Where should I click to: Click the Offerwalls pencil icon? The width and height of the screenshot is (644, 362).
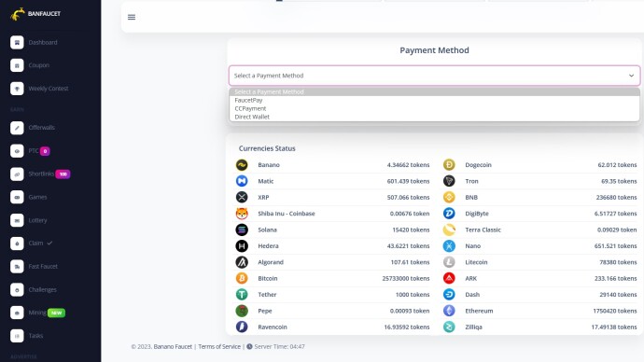click(x=17, y=128)
